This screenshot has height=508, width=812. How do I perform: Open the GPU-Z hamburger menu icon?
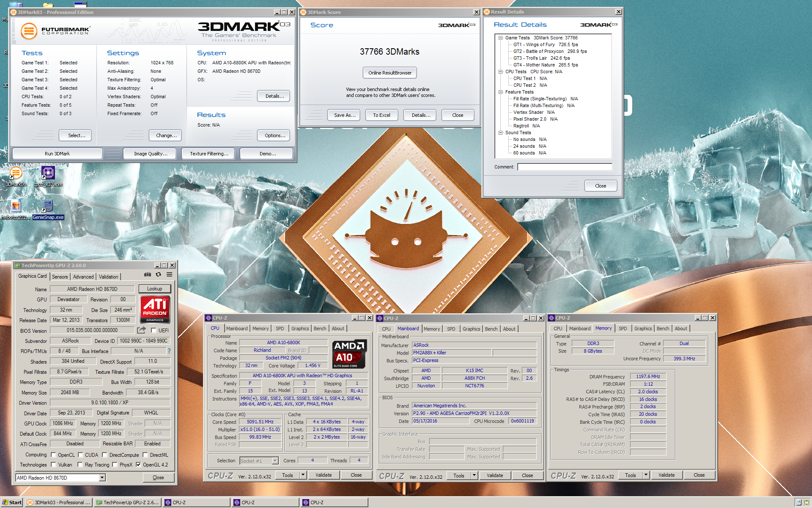169,275
